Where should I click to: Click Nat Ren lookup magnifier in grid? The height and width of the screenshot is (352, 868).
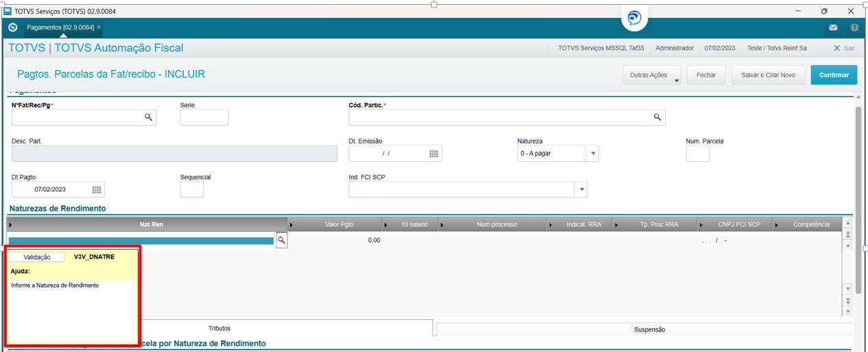281,240
